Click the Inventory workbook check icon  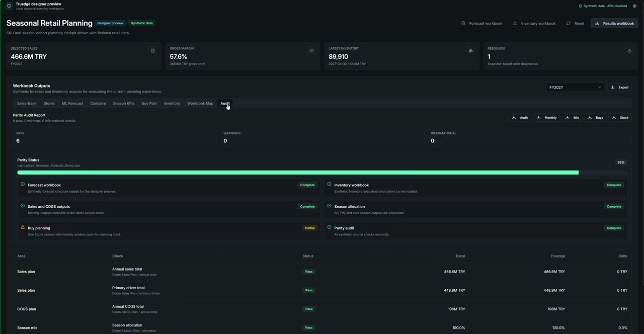329,184
